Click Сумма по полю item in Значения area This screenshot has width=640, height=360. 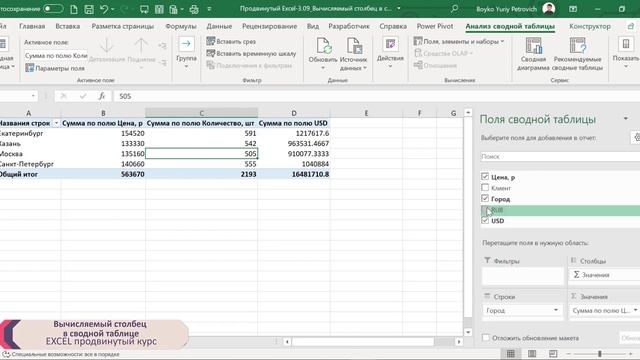(x=604, y=311)
